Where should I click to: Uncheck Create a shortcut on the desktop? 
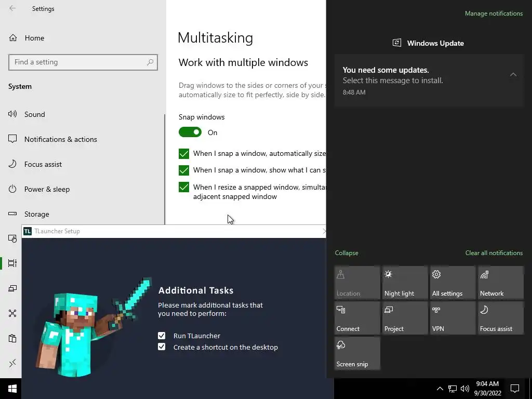coord(162,347)
